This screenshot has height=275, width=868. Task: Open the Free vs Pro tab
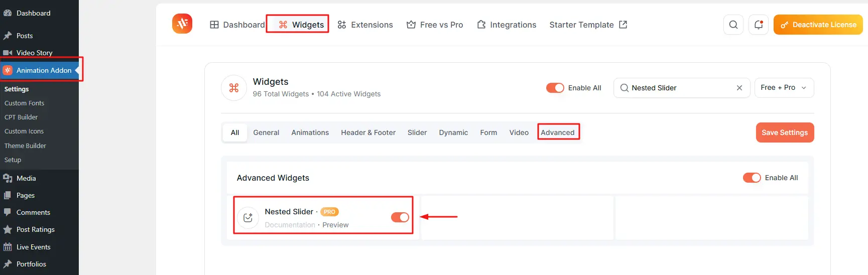pos(435,25)
